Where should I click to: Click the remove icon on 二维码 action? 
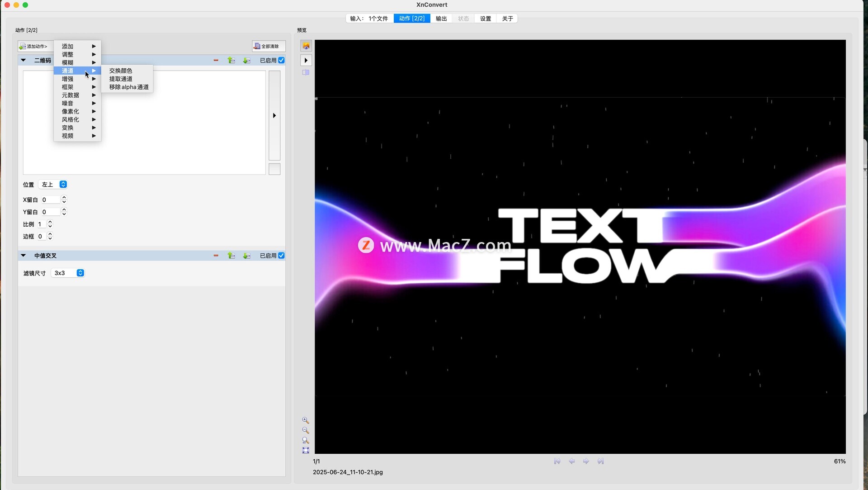click(x=216, y=60)
